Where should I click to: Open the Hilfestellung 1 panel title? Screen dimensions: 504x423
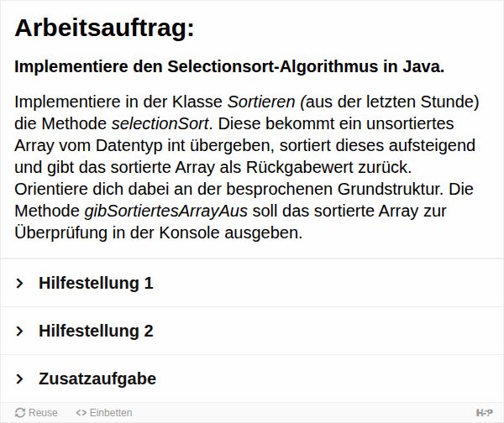pos(96,284)
